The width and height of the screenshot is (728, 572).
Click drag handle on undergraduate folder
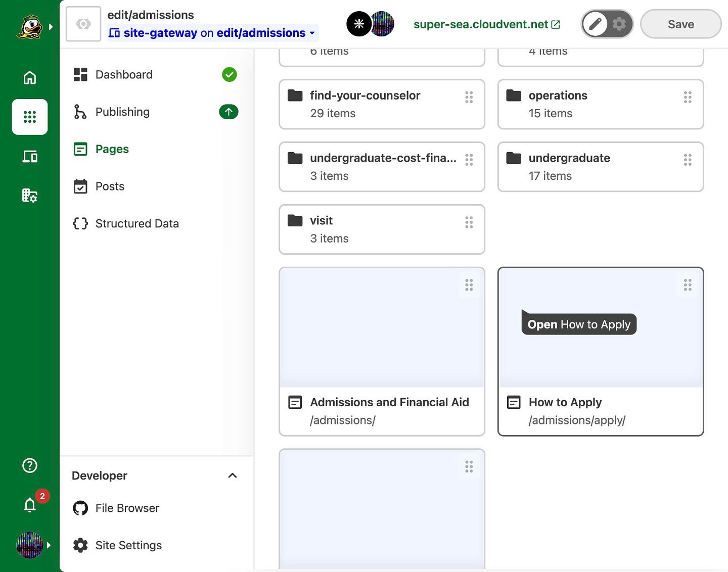coord(688,160)
